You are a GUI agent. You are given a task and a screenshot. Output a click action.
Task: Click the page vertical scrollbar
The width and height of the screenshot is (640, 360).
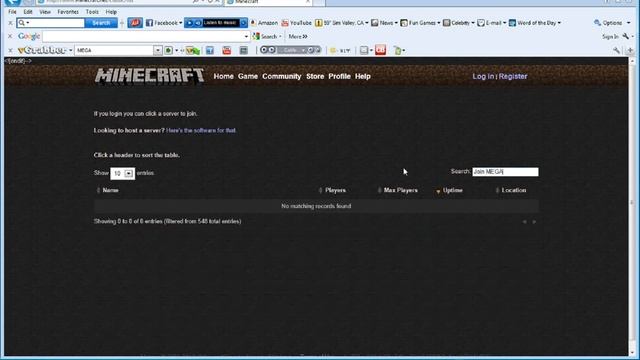(x=632, y=206)
